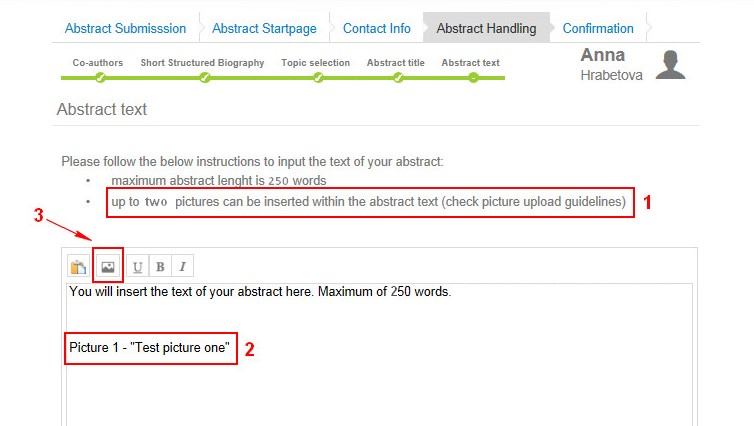Click the Abstract title progress checkmark

(398, 77)
